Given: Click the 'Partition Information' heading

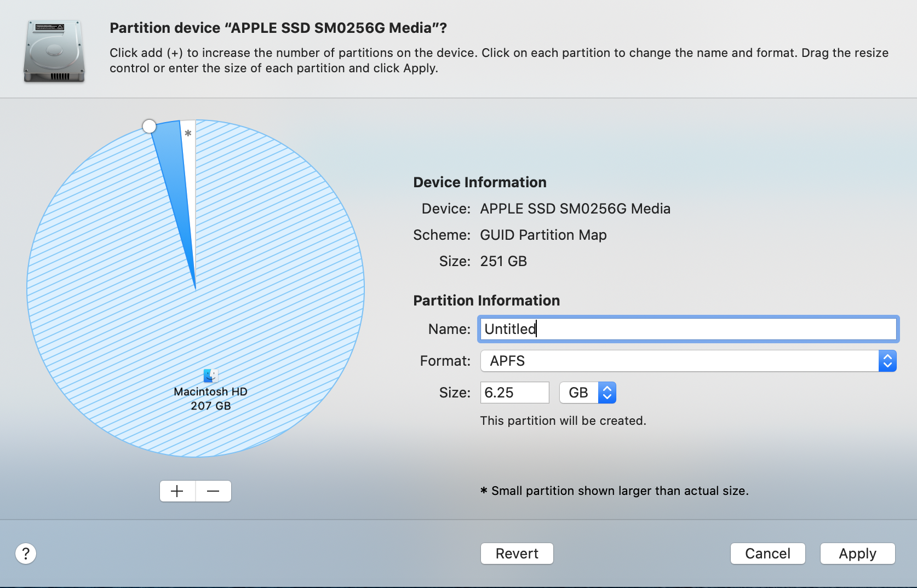Looking at the screenshot, I should (486, 301).
